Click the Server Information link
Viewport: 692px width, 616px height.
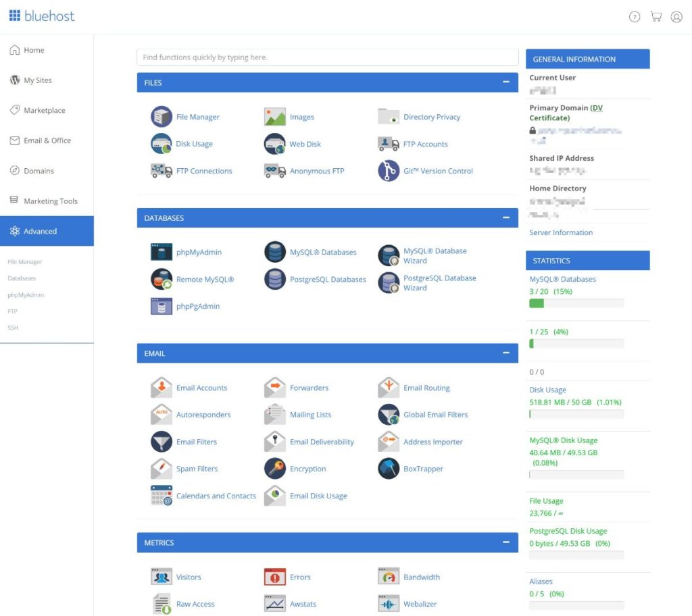pos(561,232)
